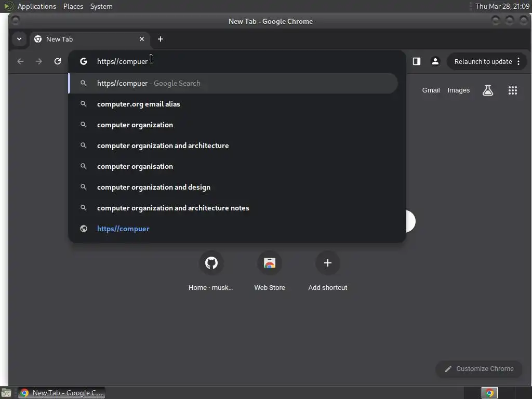Screen dimensions: 532x399
Task: Click globe icon beside https//compuer URL
Action: coord(84,229)
